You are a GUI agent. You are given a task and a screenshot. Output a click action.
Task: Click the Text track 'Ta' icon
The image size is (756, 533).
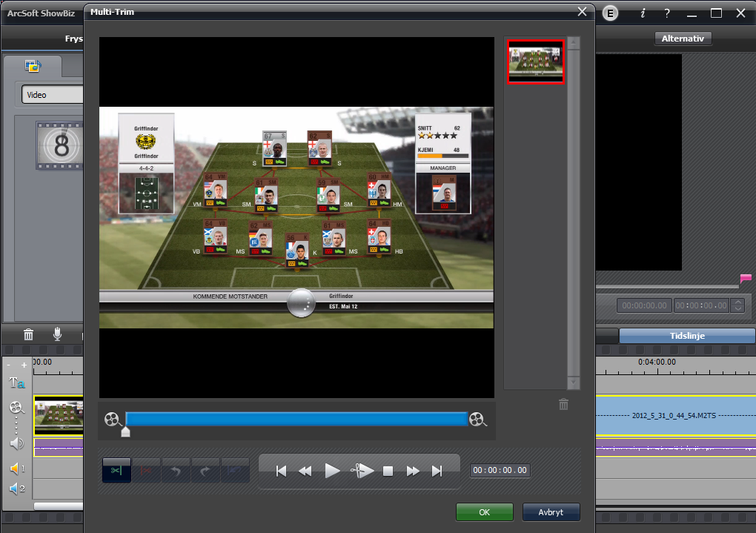point(17,383)
